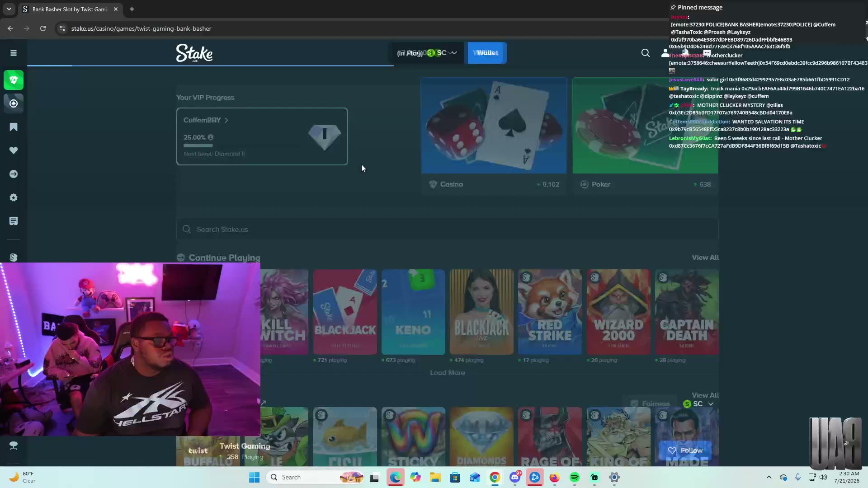Open the Blackjack Live game thumbnail

point(482,312)
